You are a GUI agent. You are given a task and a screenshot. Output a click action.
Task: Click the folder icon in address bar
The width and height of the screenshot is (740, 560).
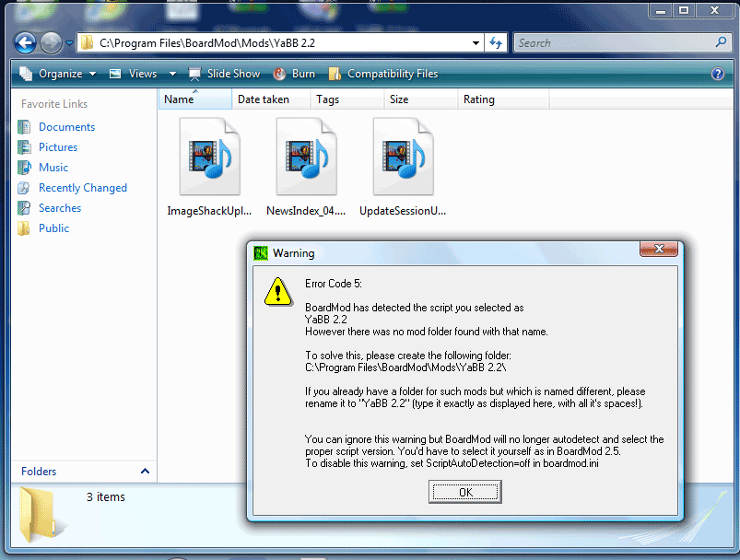pyautogui.click(x=87, y=43)
